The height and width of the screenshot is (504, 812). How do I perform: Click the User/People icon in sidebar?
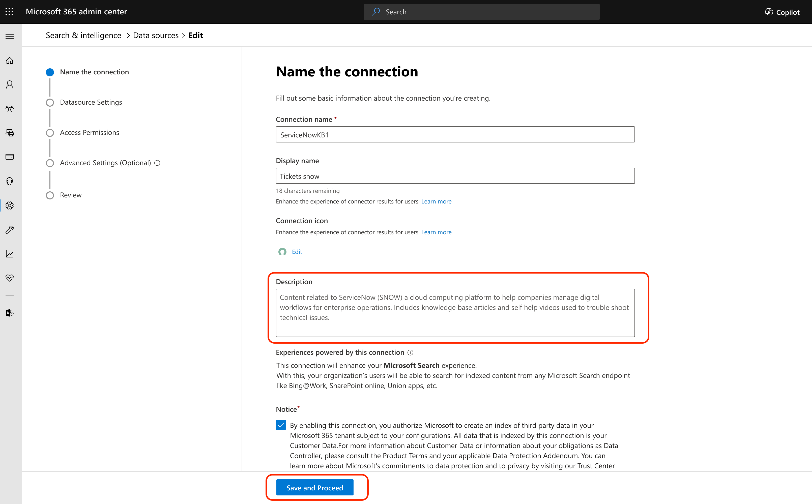coord(10,84)
